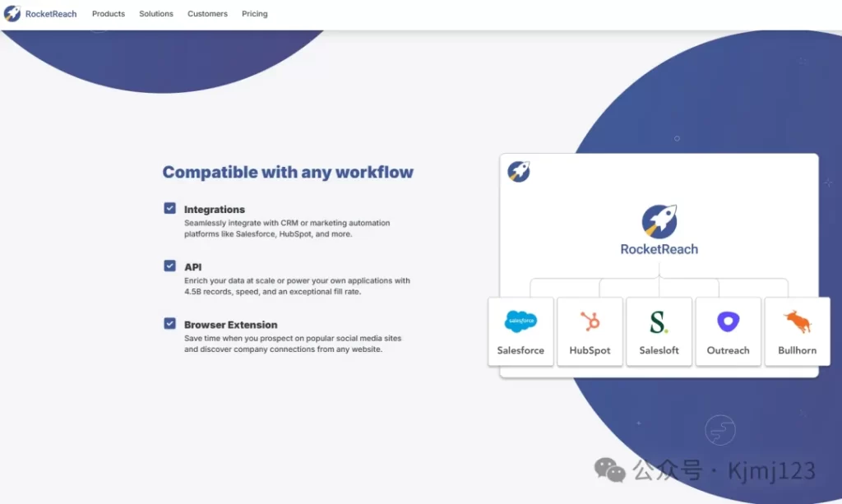Click the 'Seamlessly integrate with CRM' description

pos(287,229)
